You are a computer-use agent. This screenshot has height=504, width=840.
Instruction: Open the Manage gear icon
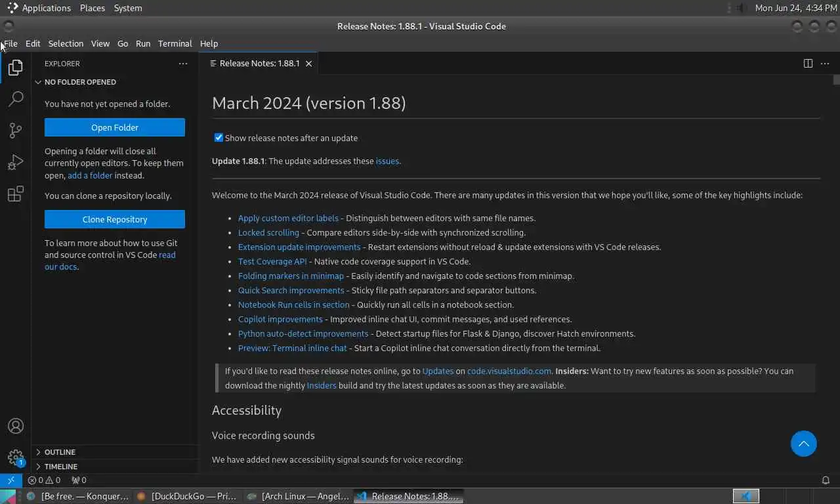tap(16, 457)
